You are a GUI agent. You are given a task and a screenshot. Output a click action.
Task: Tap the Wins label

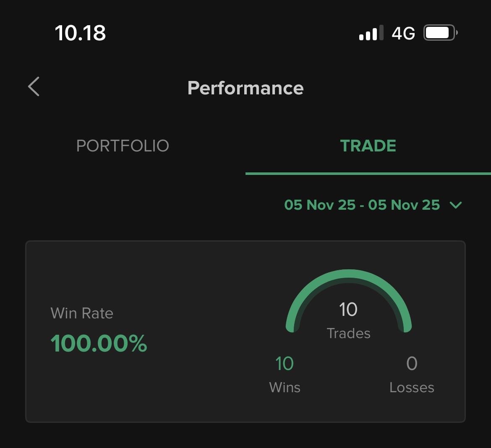pyautogui.click(x=285, y=387)
